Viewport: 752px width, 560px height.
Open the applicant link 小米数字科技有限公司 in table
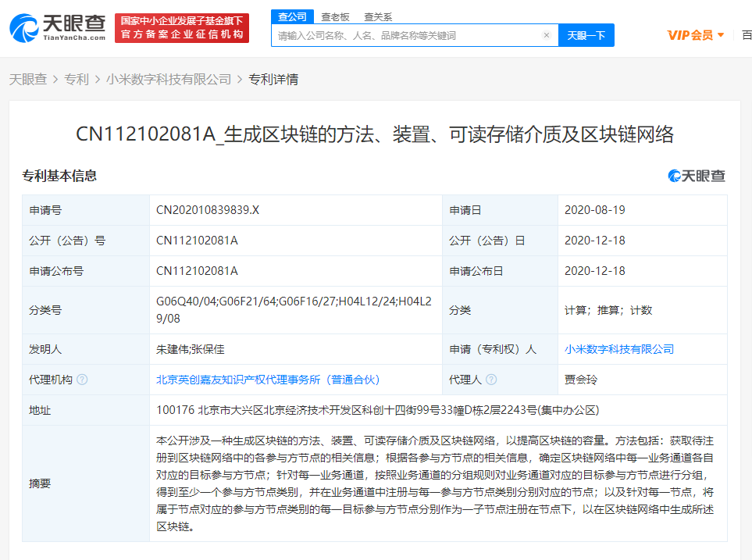(x=618, y=349)
